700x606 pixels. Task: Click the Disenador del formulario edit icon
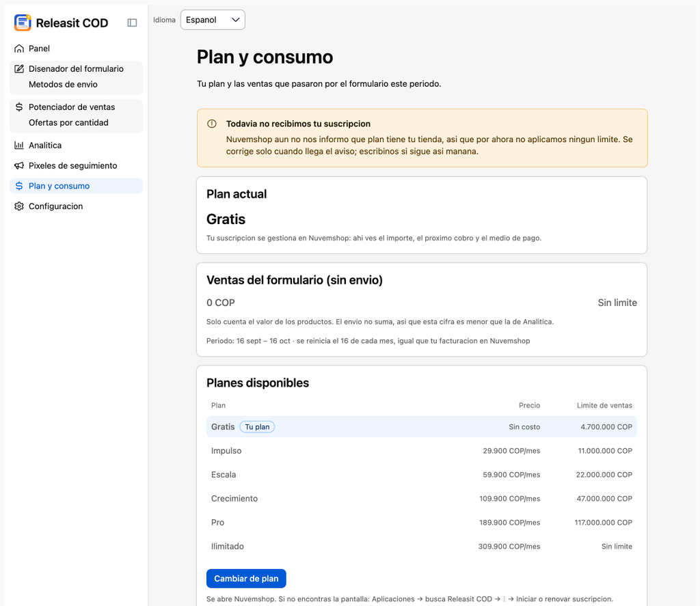pyautogui.click(x=18, y=69)
